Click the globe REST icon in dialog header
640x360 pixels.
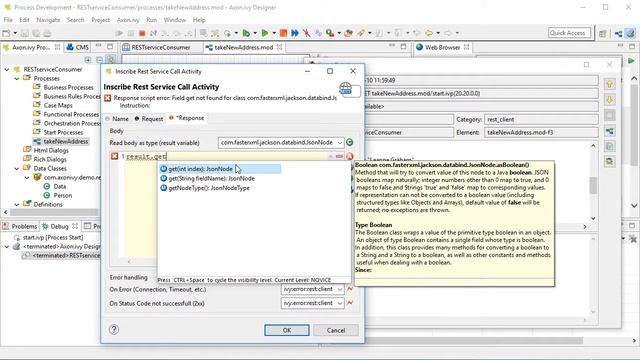tap(346, 88)
